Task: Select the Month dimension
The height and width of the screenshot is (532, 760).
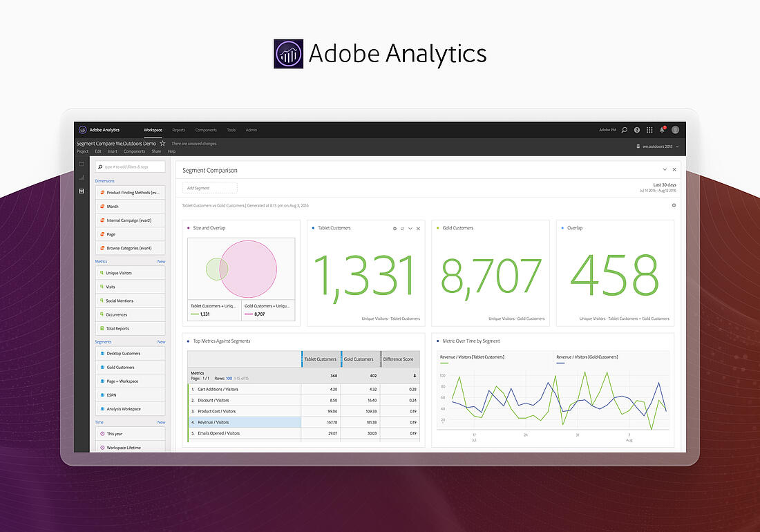Action: 130,207
